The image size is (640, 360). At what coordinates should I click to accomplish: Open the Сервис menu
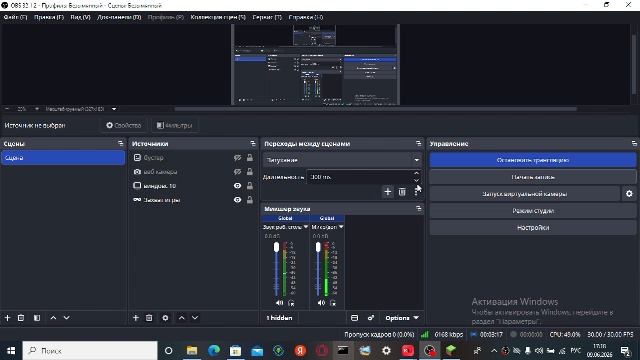(267, 17)
